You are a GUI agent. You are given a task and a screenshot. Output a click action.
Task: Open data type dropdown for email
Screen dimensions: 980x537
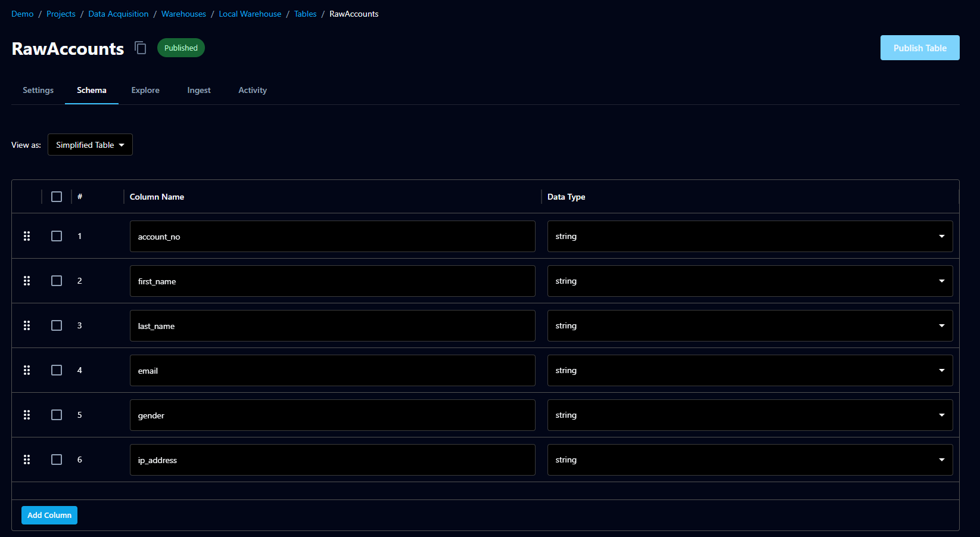click(x=750, y=371)
